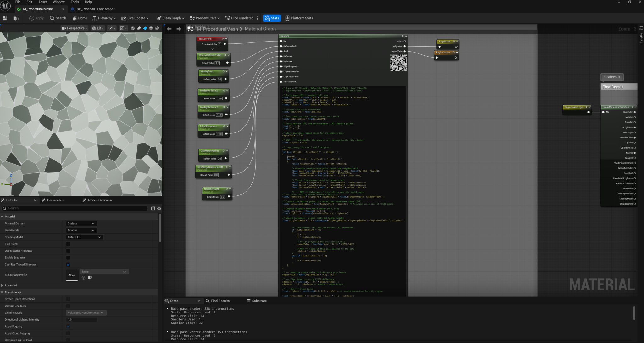Open the Blend Mode dropdown
Viewport: 644px width, 343px height.
click(81, 230)
